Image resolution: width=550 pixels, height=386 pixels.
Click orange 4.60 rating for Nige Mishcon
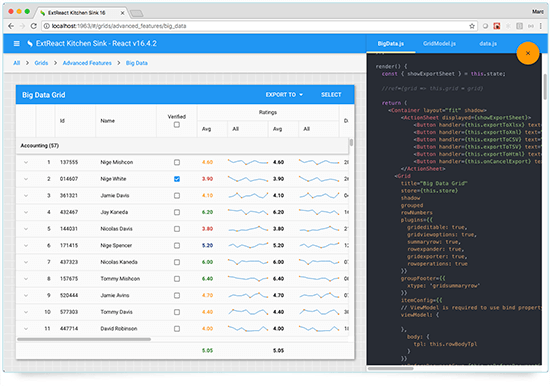point(207,162)
